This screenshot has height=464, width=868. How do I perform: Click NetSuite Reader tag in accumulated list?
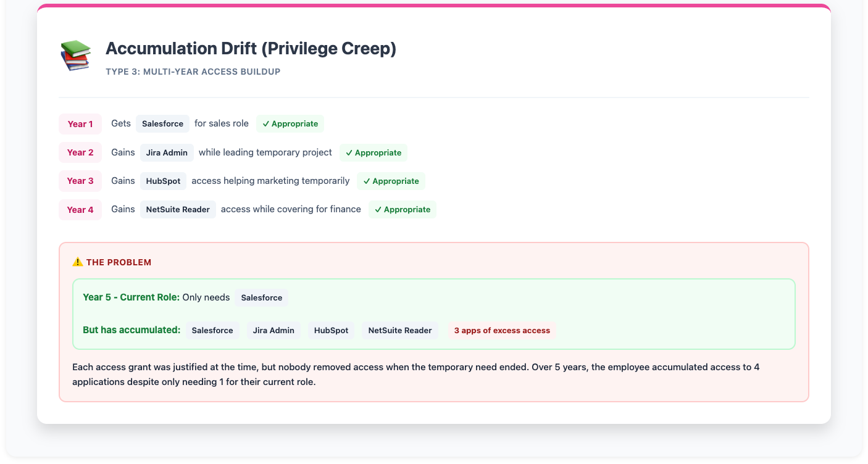point(400,330)
